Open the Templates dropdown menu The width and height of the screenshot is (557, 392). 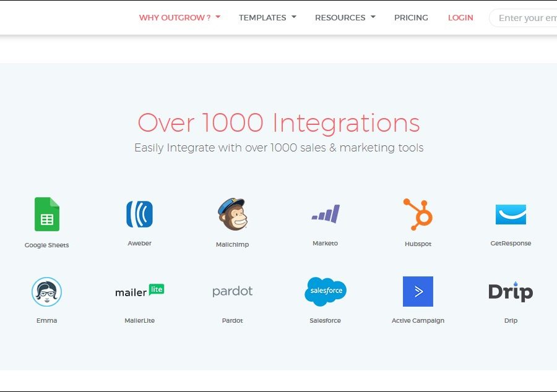(x=267, y=17)
